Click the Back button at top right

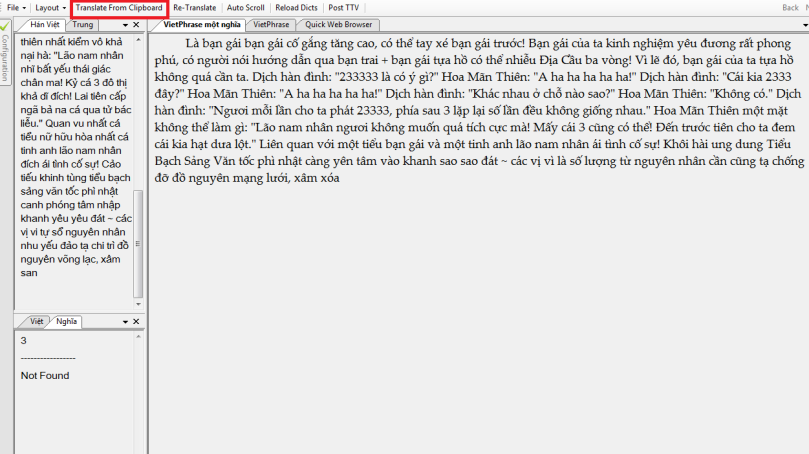coord(791,7)
